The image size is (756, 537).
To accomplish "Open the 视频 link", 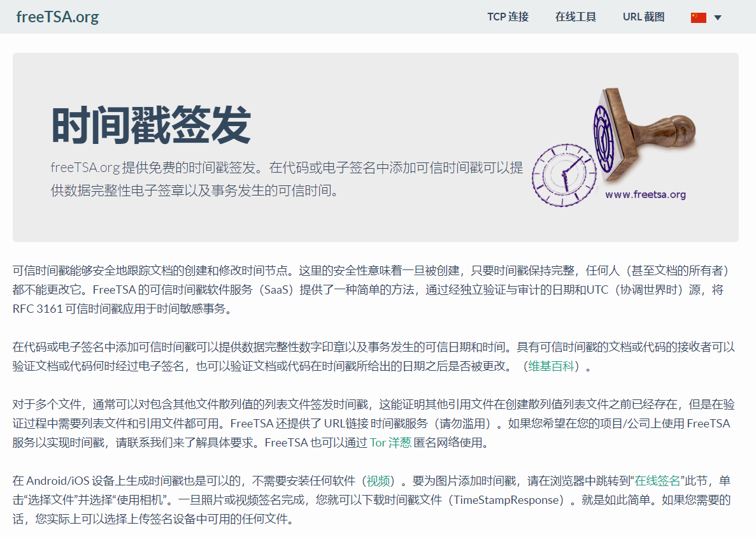I will (x=378, y=481).
